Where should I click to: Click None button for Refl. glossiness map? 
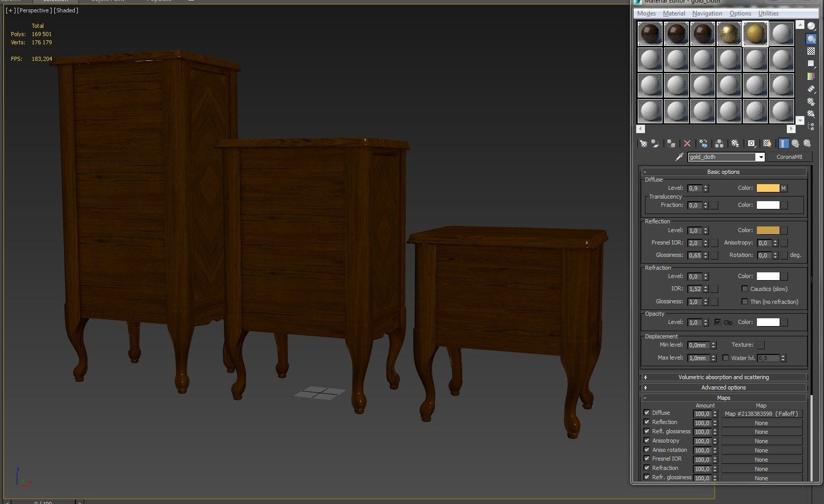click(x=761, y=432)
